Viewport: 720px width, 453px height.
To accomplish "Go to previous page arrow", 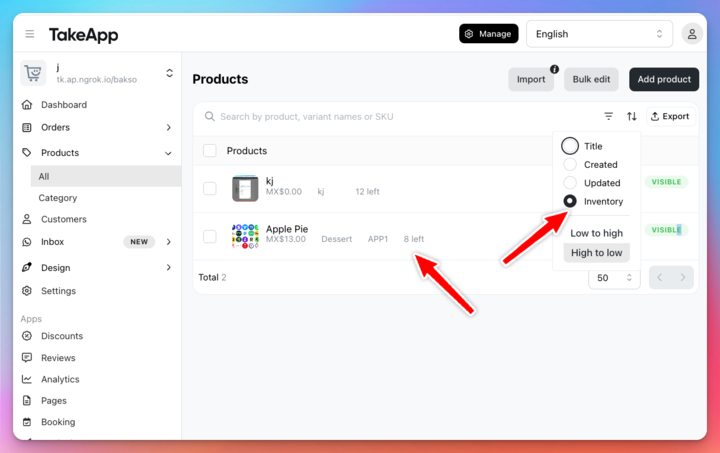I will 660,277.
